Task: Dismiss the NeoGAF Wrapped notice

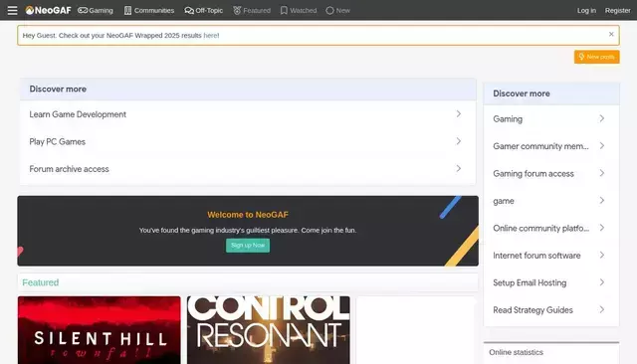Action: coord(611,34)
